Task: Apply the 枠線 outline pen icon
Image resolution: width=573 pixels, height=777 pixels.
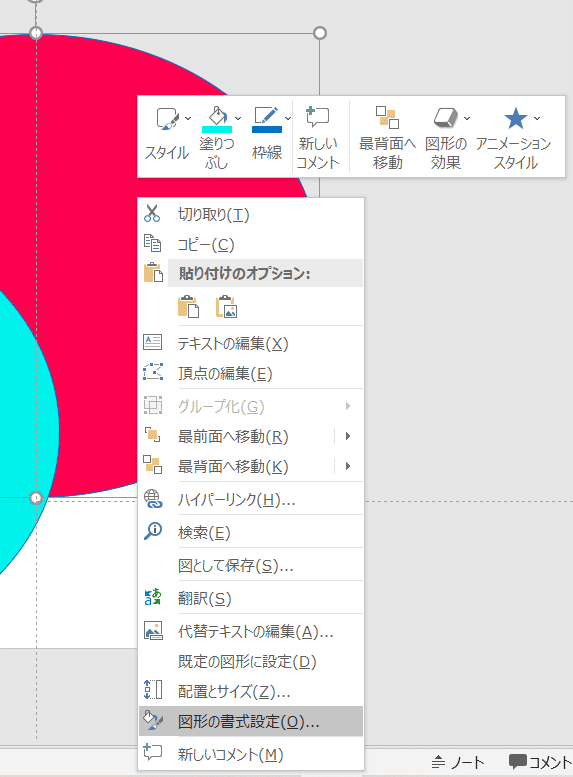Action: pos(266,115)
